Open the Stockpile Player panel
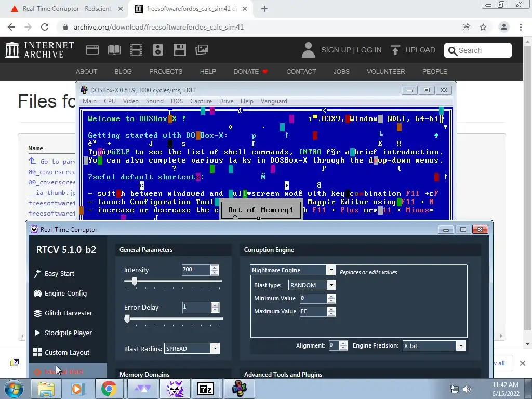The height and width of the screenshot is (399, 532). (63, 332)
